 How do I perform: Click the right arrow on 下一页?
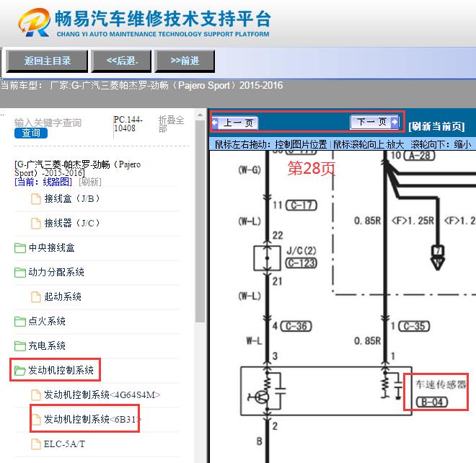(395, 122)
